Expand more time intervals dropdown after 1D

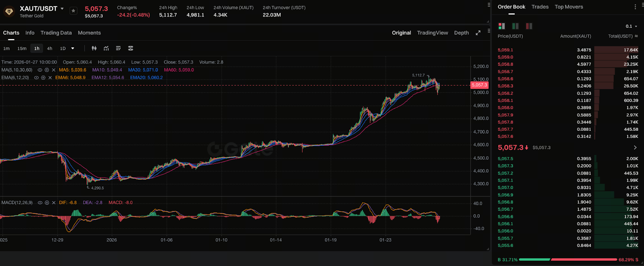tap(73, 48)
